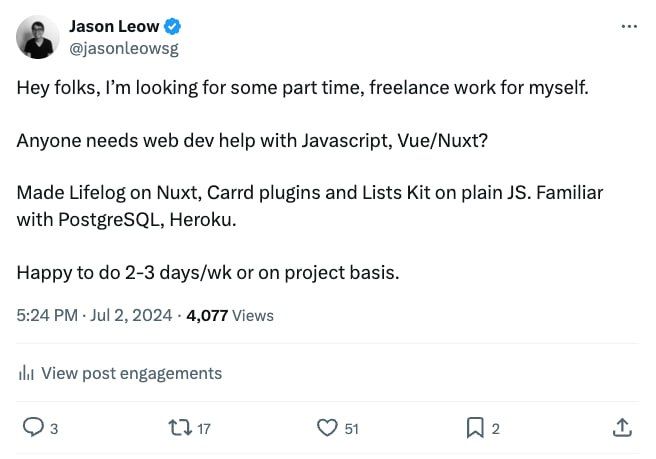Click the blue verified checkmark badge
The width and height of the screenshot is (656, 459).
(173, 26)
